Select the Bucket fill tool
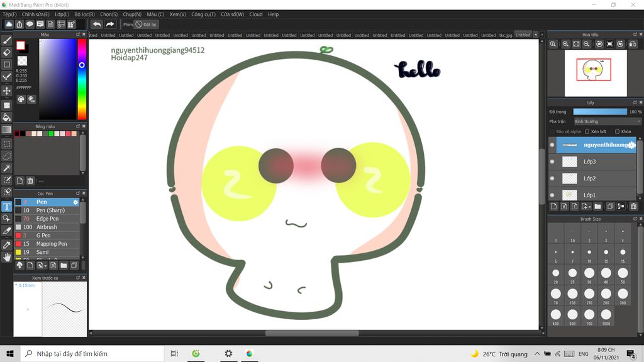Viewport: 644px width, 362px height. [x=6, y=118]
